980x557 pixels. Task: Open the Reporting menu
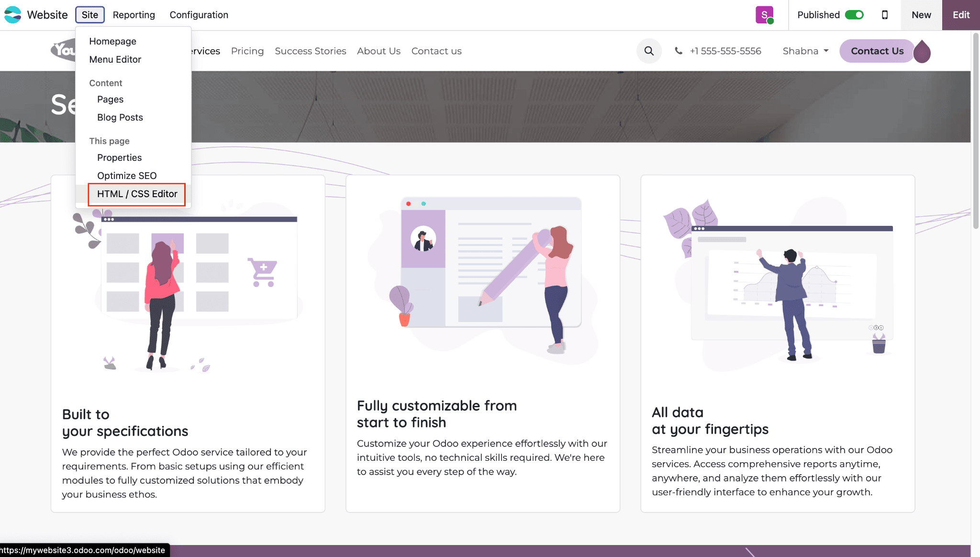(134, 15)
